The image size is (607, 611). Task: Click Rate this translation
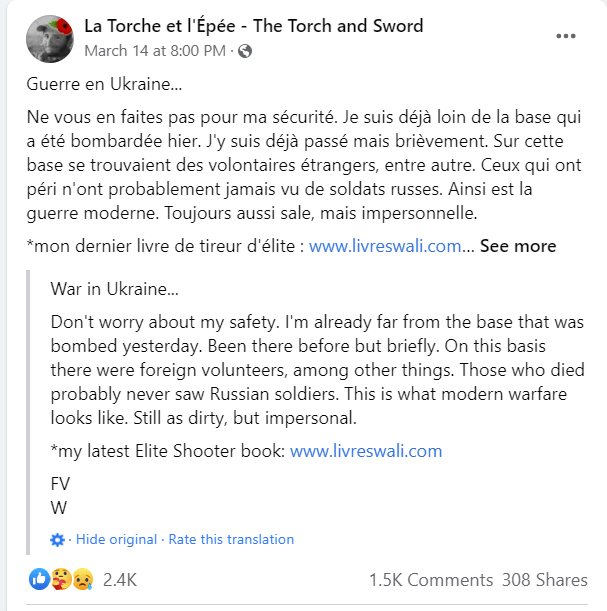click(231, 539)
